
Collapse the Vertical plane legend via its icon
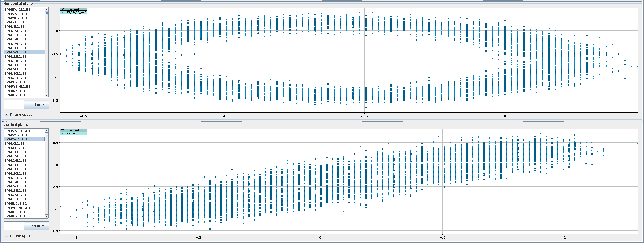(x=62, y=130)
